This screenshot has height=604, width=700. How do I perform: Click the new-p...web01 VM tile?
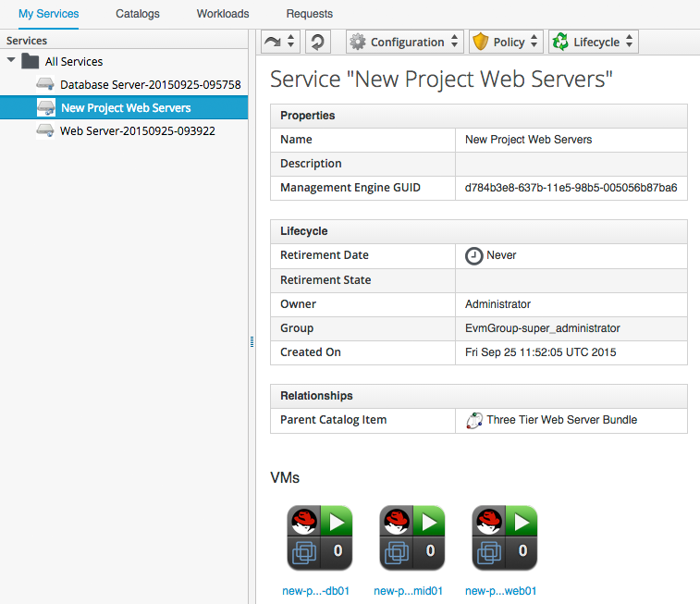click(504, 537)
